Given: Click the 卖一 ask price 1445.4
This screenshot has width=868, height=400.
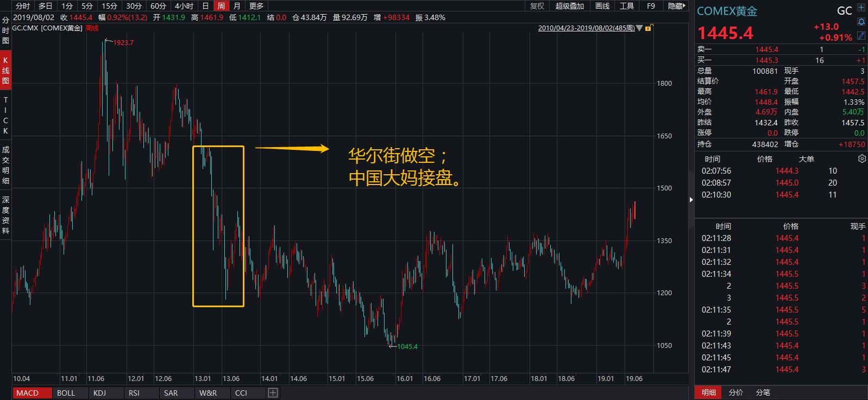Looking at the screenshot, I should coord(766,49).
